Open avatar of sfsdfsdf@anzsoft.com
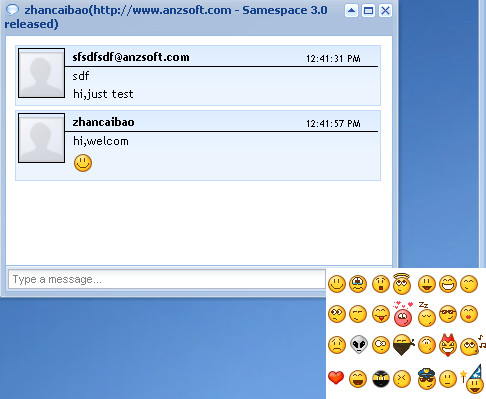Image resolution: width=486 pixels, height=399 pixels. (41, 73)
